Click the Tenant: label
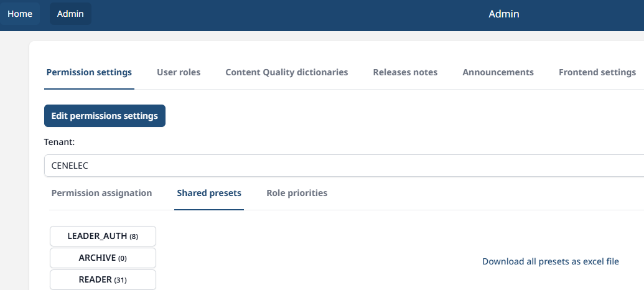This screenshot has width=644, height=290. pyautogui.click(x=60, y=142)
